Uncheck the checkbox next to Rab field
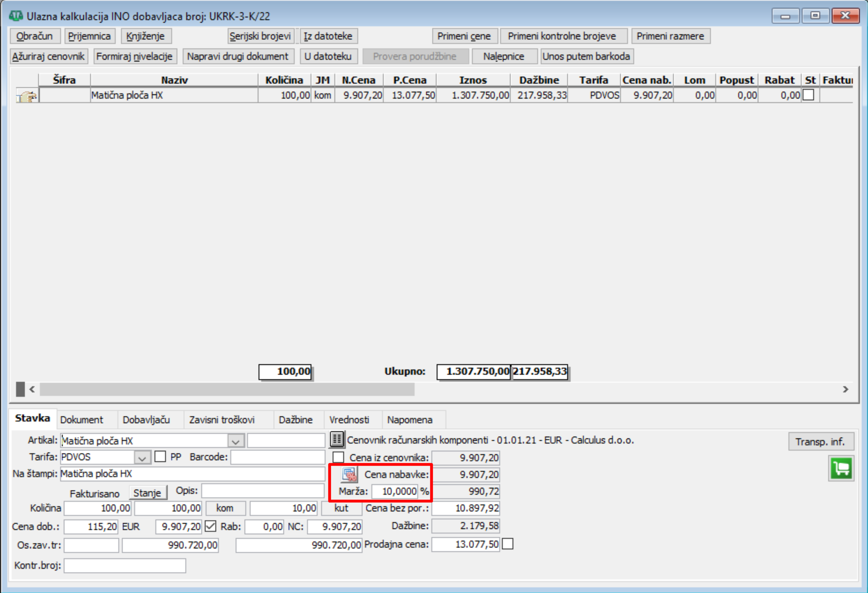Image resolution: width=868 pixels, height=593 pixels. coord(211,526)
